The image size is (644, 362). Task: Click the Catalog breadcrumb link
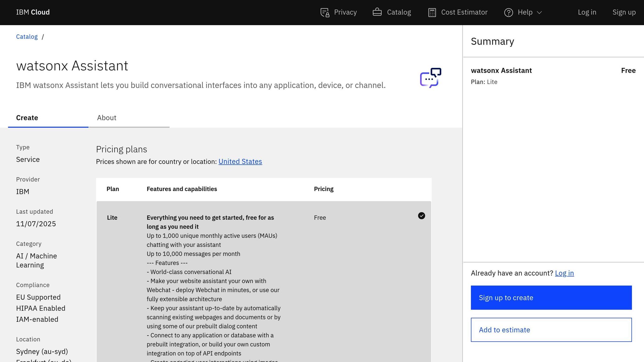[x=27, y=36]
